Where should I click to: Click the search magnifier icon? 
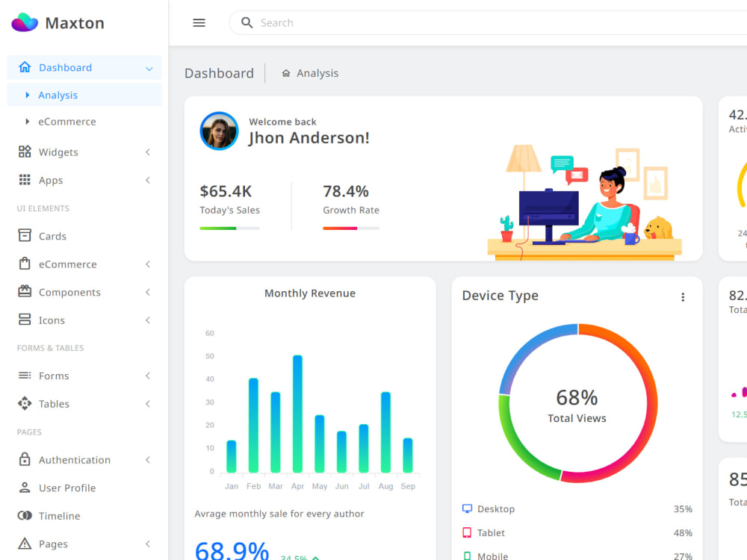click(247, 22)
